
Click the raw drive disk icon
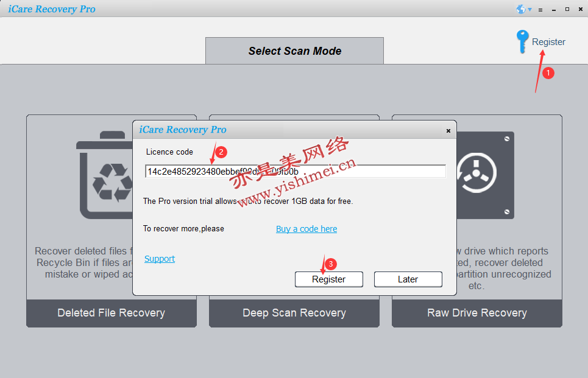(x=485, y=175)
